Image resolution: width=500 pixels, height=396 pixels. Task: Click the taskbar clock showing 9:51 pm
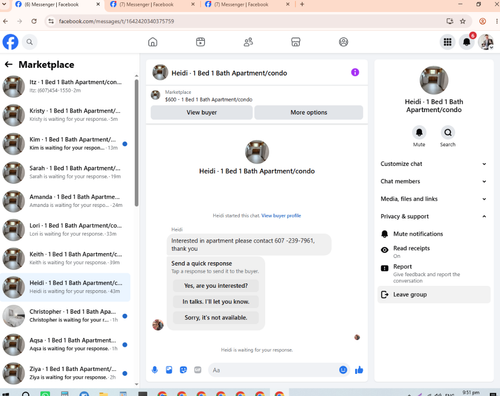click(x=471, y=393)
